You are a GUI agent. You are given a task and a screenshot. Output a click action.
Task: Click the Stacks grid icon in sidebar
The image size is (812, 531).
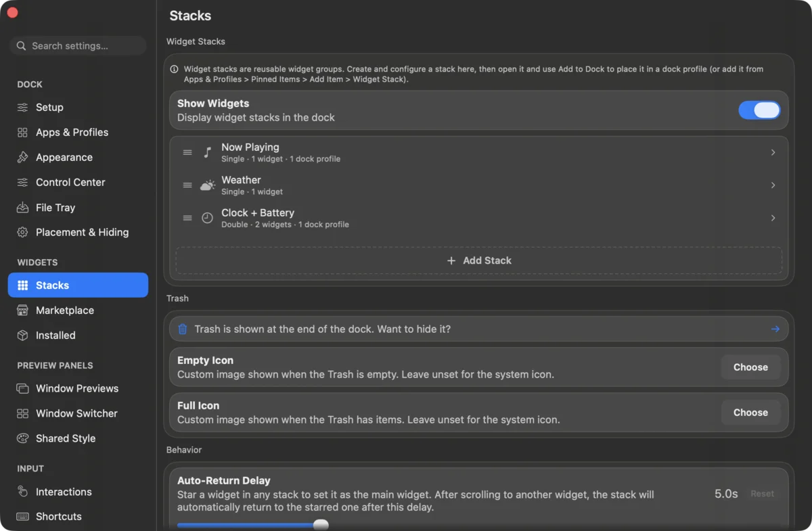[23, 285]
